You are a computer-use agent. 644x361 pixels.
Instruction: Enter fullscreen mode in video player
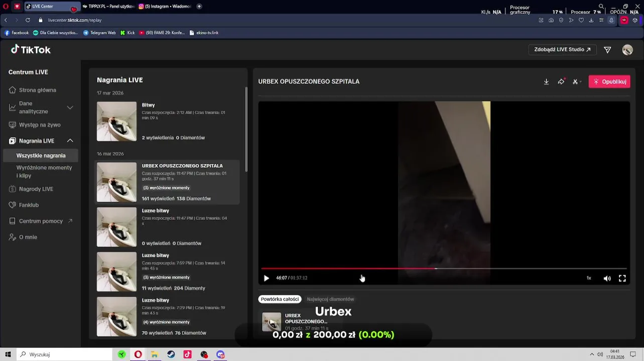point(622,278)
